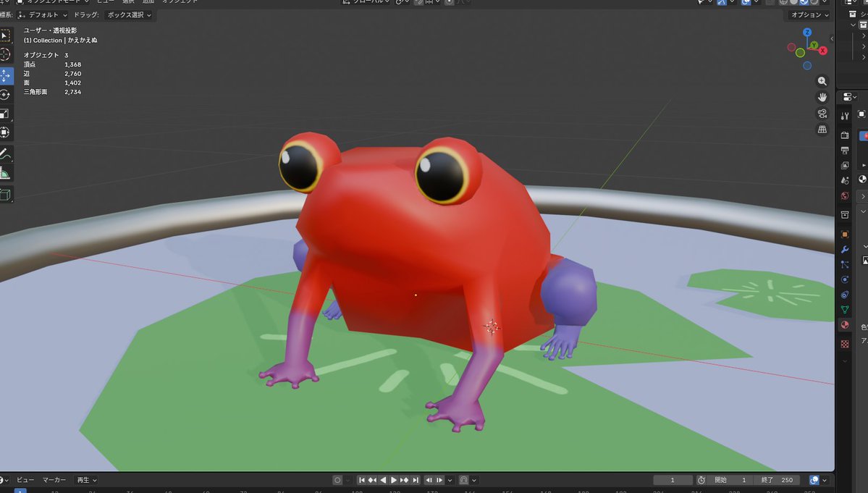Open the Tool properties tab
The height and width of the screenshot is (493, 868).
845,116
